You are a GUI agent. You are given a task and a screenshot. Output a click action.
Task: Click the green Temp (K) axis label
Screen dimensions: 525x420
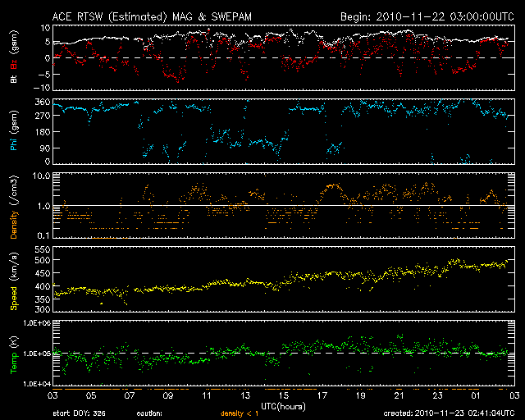14,354
